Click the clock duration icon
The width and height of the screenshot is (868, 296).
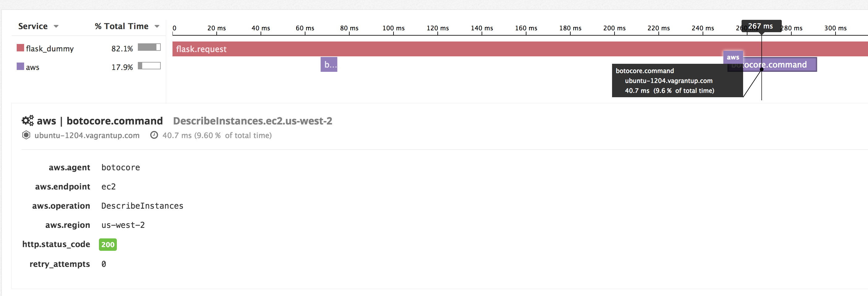[x=154, y=135]
